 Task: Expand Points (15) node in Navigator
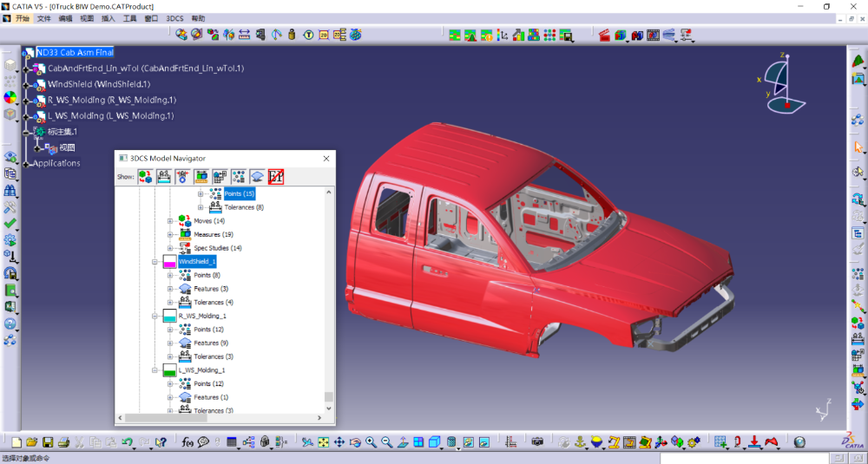point(201,194)
